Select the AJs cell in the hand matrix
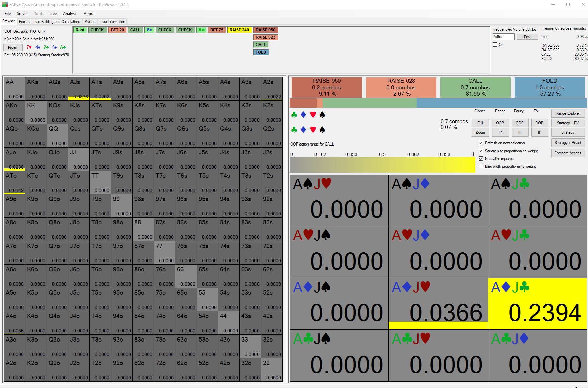The height and width of the screenshot is (388, 588). 79,89
